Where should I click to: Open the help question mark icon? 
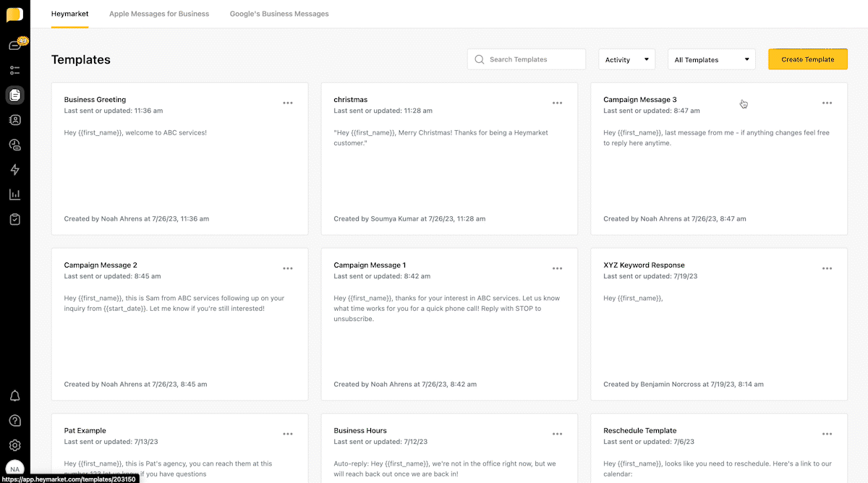14,420
